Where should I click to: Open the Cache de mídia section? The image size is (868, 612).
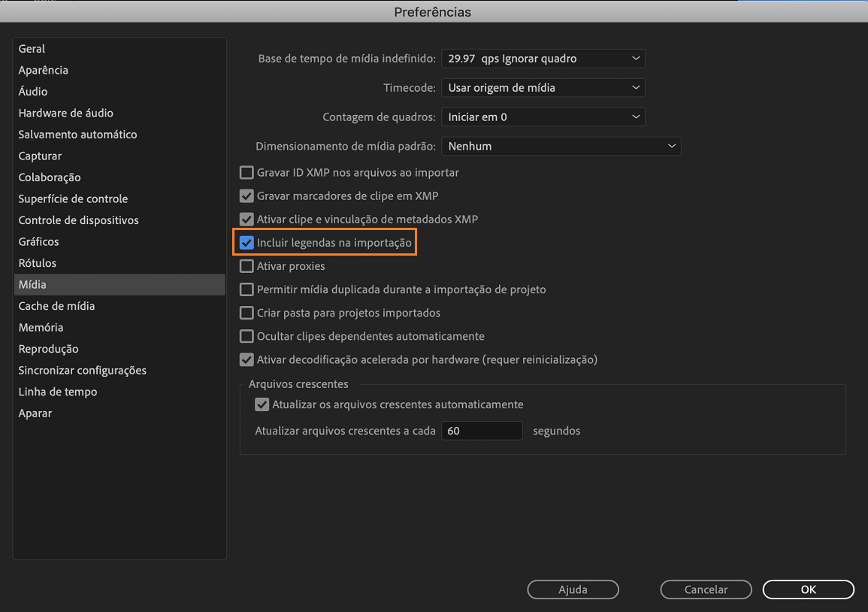(56, 305)
